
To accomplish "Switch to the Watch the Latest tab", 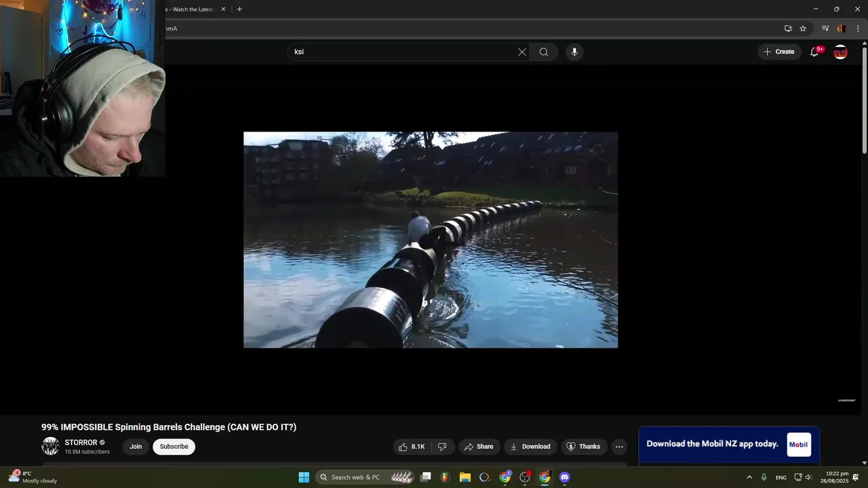I will tap(190, 9).
